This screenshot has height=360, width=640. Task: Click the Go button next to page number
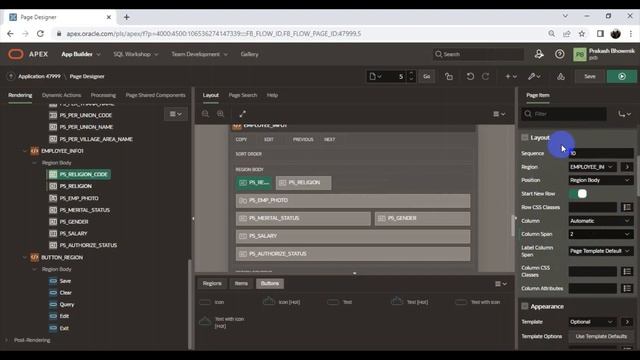click(x=427, y=76)
